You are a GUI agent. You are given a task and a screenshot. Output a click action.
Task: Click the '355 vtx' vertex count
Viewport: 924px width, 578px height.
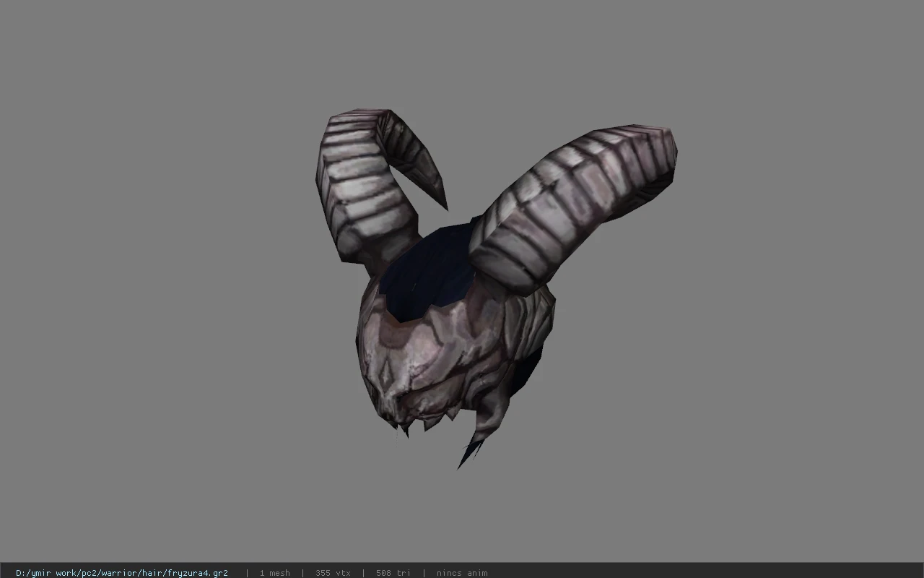point(333,573)
